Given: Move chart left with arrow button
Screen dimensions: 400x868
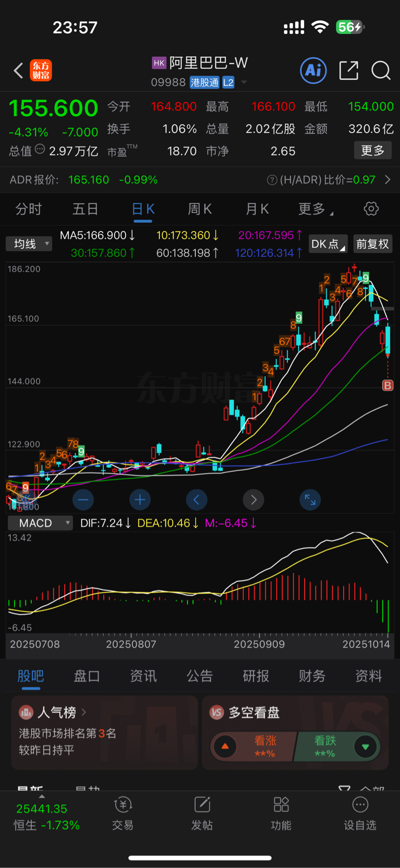Looking at the screenshot, I should pyautogui.click(x=197, y=500).
